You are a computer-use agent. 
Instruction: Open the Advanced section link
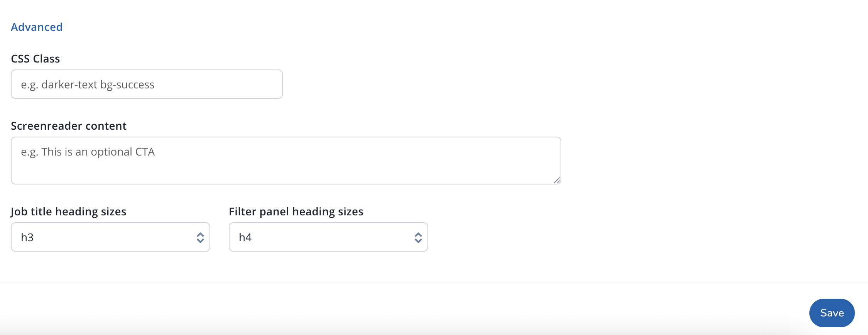coord(37,27)
